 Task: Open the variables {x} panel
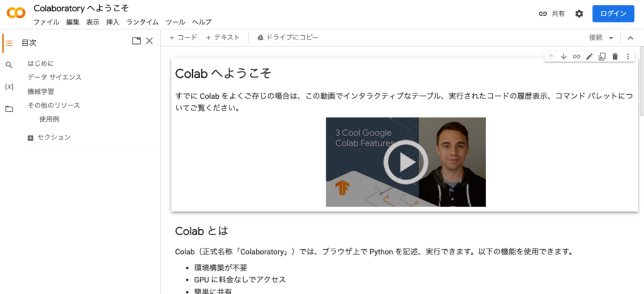pyautogui.click(x=9, y=87)
